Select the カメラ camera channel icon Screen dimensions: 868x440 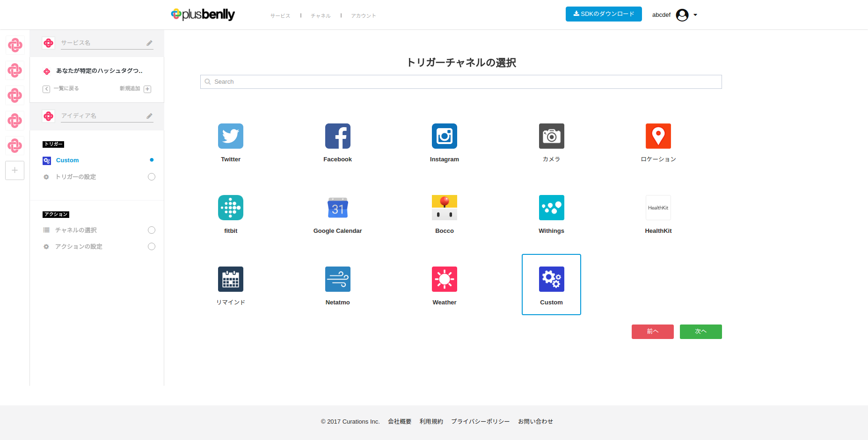coord(552,136)
